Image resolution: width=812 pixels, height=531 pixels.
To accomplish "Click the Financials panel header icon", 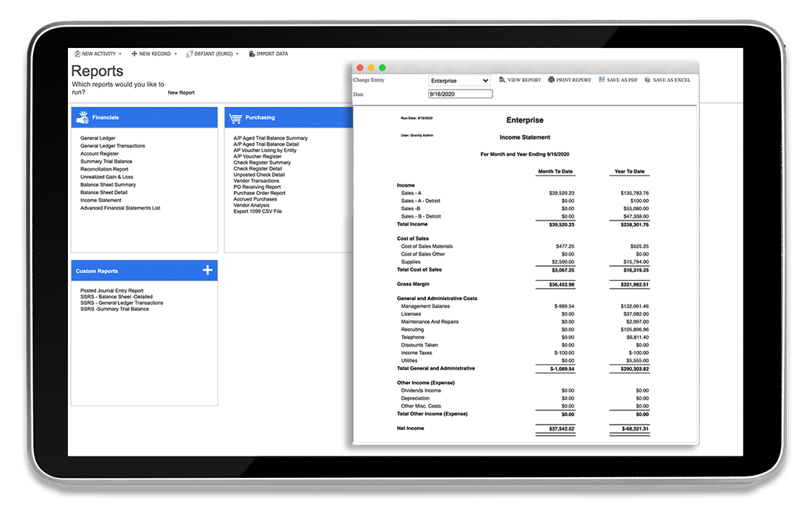I will [x=83, y=117].
